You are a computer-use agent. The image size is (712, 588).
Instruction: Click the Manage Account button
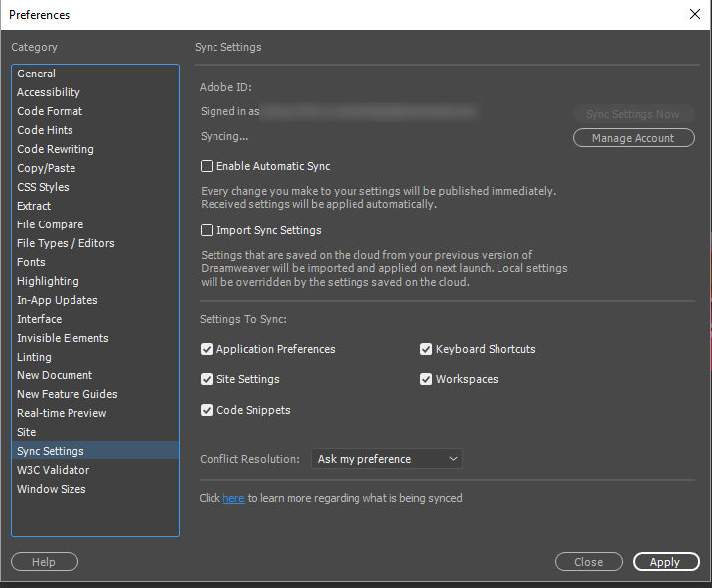[x=634, y=138]
